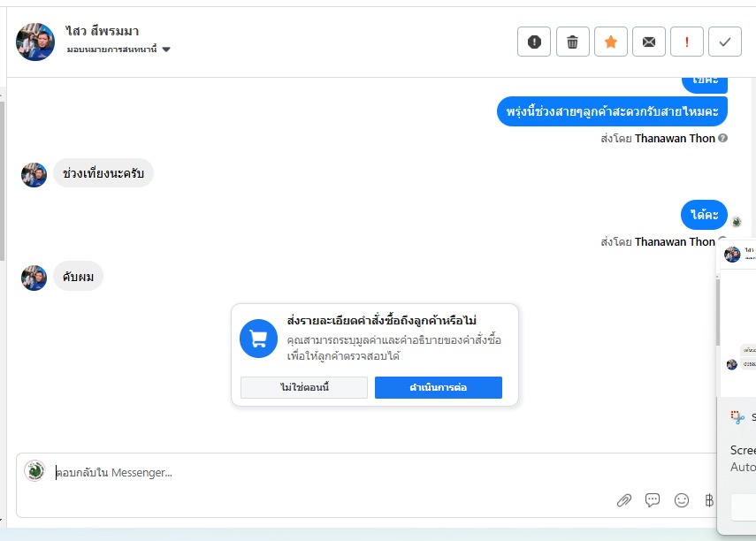The width and height of the screenshot is (756, 541).
Task: Click the orange star follow-up icon
Action: [610, 42]
